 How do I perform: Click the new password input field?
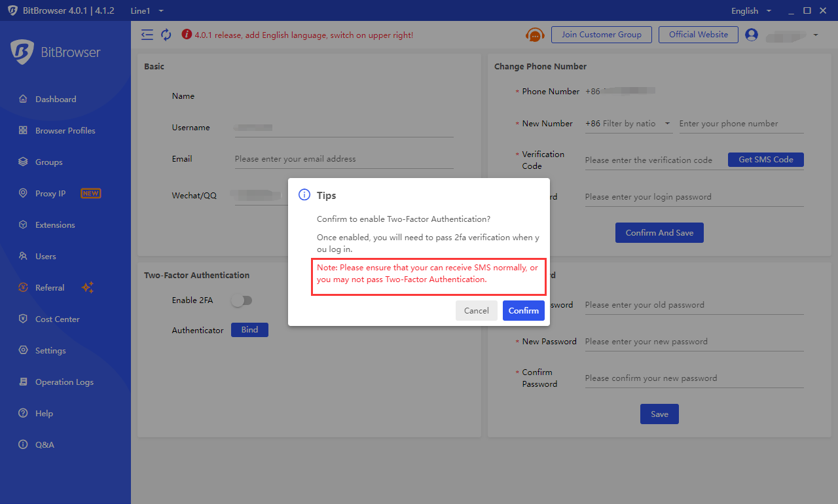point(694,342)
